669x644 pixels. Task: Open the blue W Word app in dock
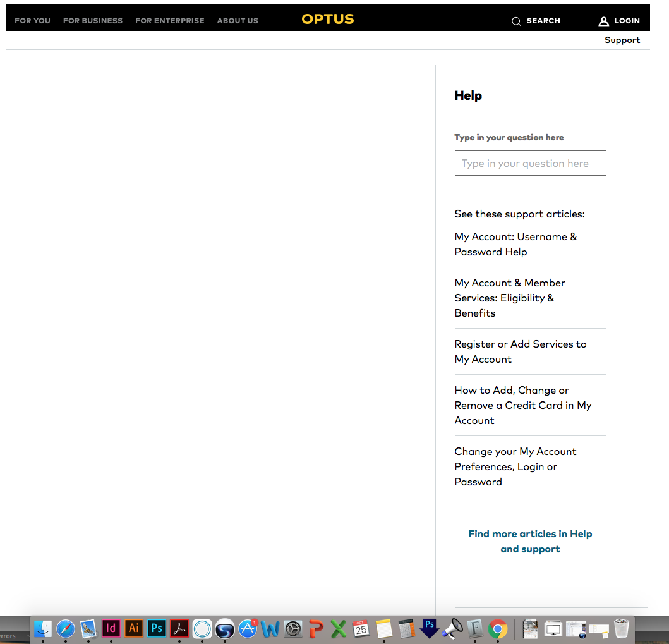270,629
